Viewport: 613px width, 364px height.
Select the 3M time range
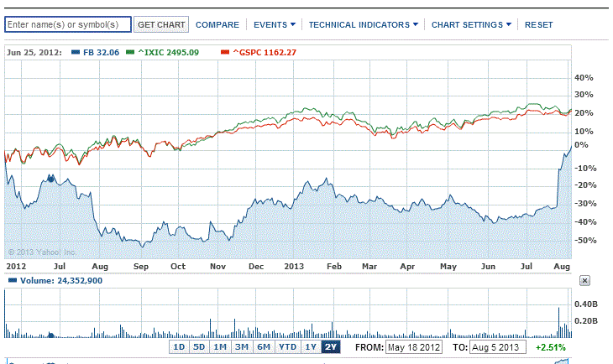coord(242,347)
